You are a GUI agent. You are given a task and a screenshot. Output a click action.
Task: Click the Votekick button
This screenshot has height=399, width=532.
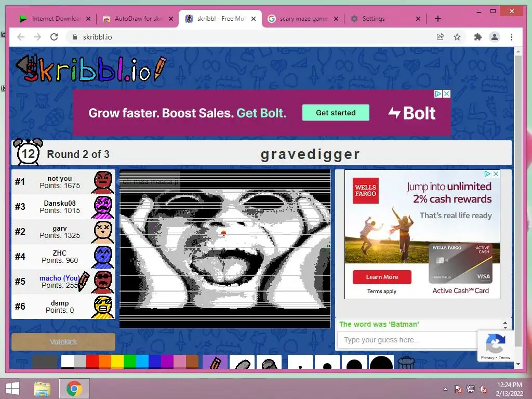pos(63,342)
